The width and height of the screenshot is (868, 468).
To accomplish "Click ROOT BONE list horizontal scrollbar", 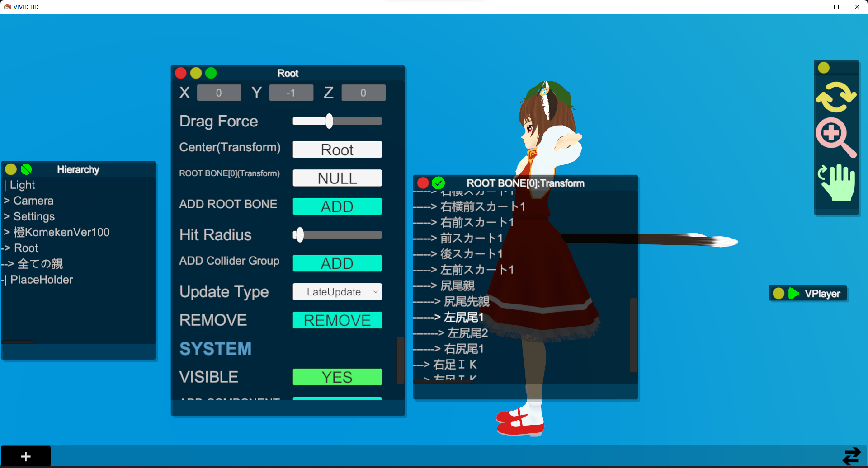I will pyautogui.click(x=443, y=382).
